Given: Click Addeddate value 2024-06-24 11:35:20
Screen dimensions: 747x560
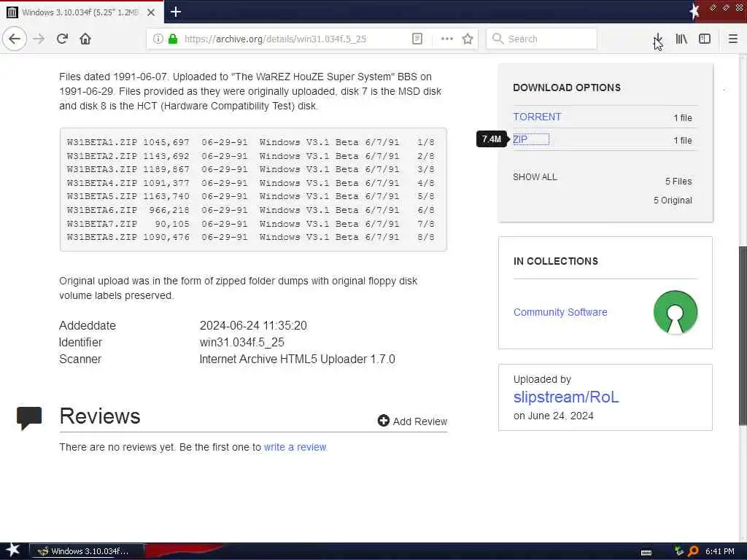Looking at the screenshot, I should (x=253, y=325).
